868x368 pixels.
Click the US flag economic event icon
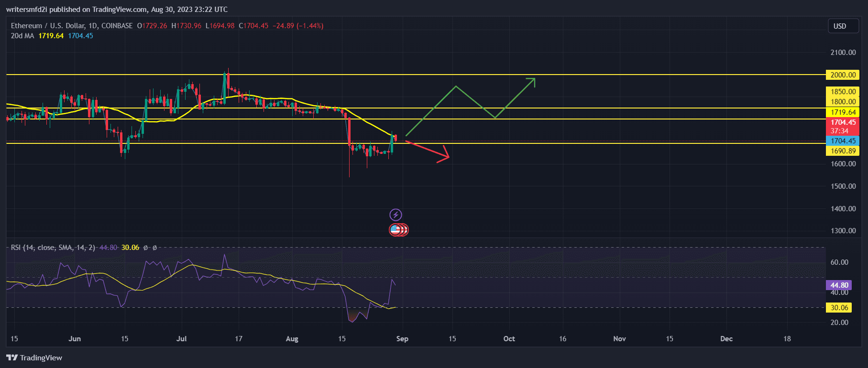(396, 230)
